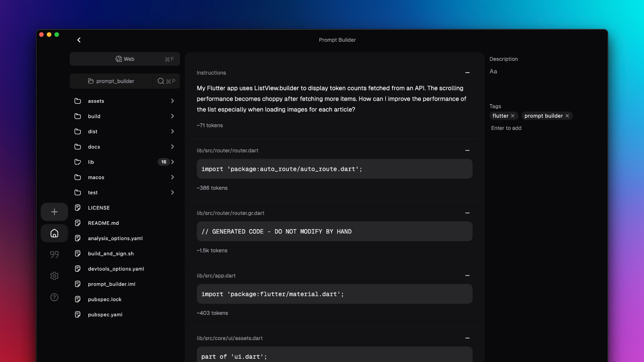Viewport: 644px width, 362px height.
Task: Collapse the app.dart file section
Action: tap(467, 276)
